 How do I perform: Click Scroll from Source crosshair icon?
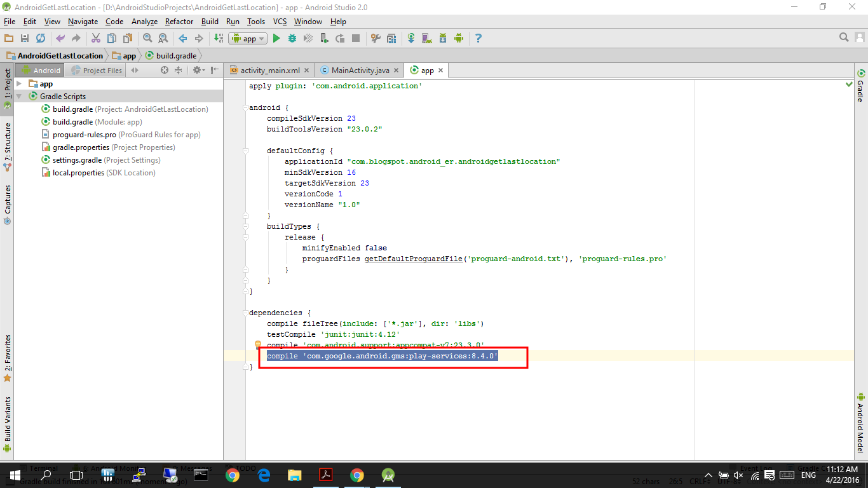164,70
